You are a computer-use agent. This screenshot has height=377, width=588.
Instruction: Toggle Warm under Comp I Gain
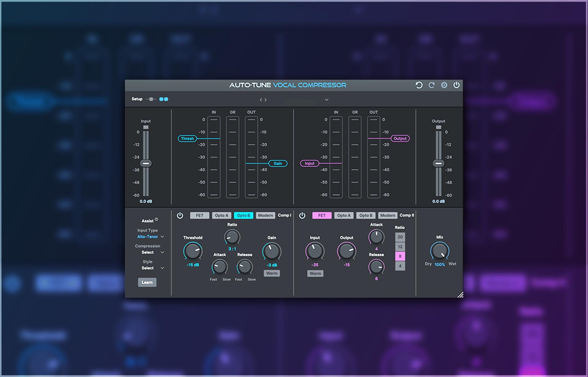[x=272, y=273]
